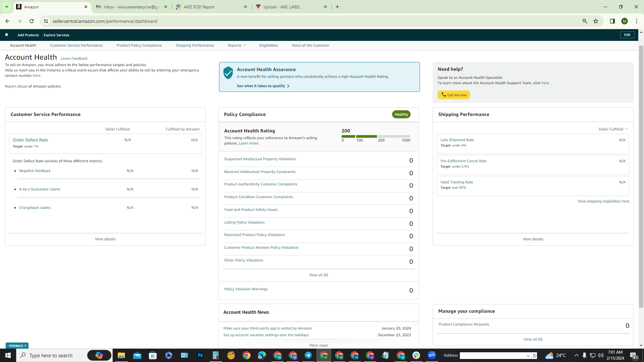Click the Seller Central bookmark flag icon

click(x=6, y=35)
